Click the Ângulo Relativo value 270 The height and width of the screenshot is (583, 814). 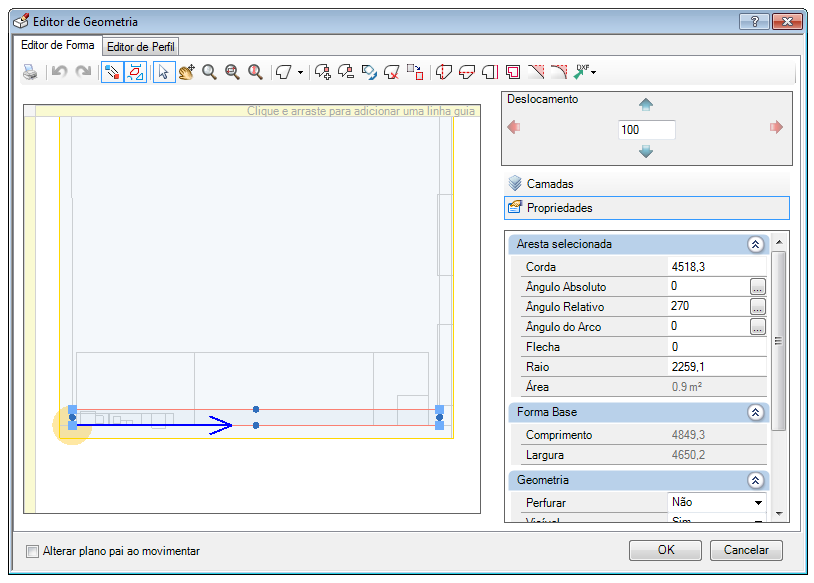[x=708, y=306]
